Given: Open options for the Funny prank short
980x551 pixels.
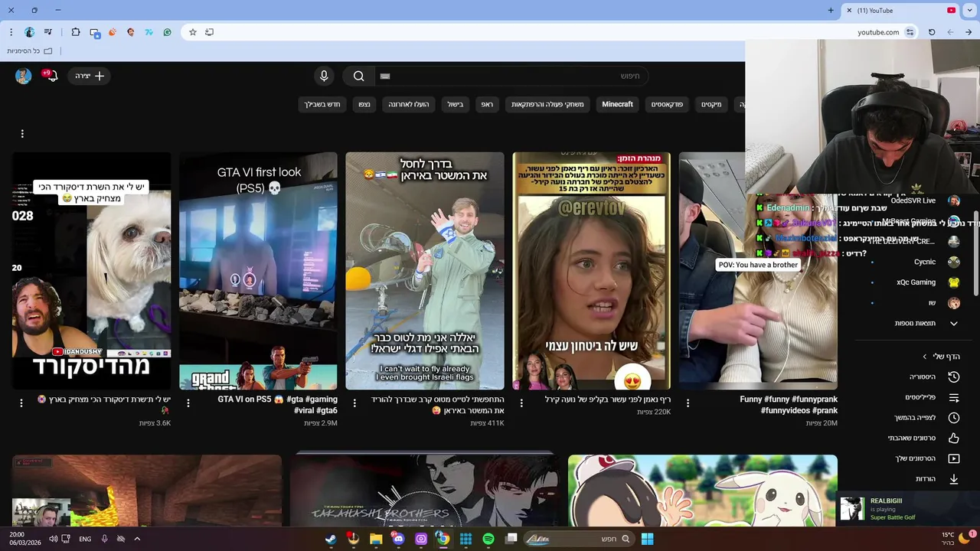Looking at the screenshot, I should (688, 403).
